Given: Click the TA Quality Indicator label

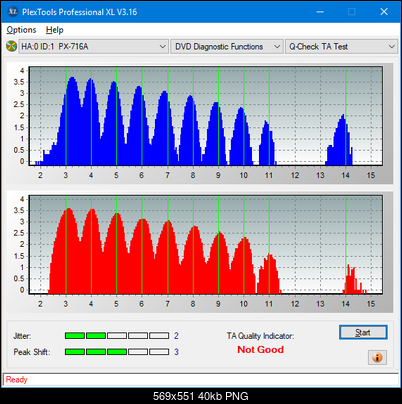Looking at the screenshot, I should 260,336.
